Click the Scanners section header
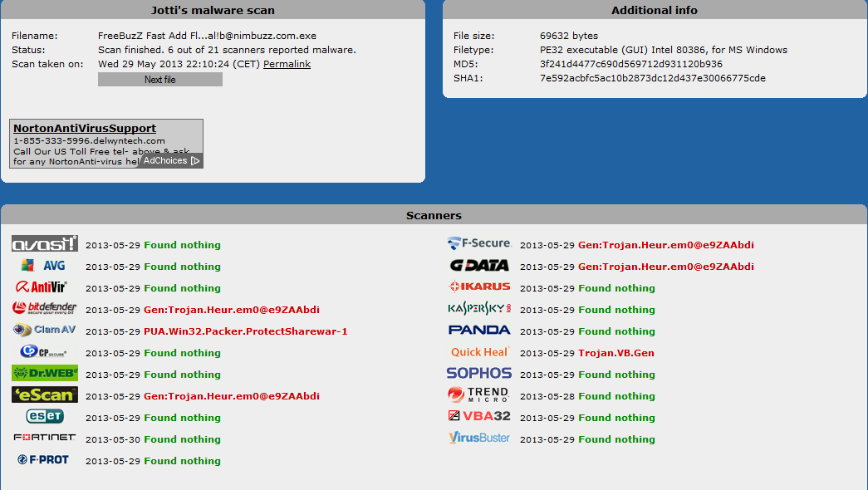 (x=434, y=215)
